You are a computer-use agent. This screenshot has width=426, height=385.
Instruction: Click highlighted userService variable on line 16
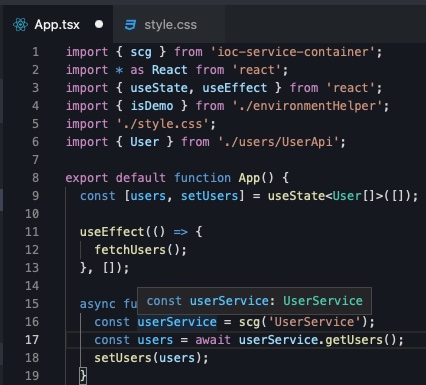click(x=177, y=322)
